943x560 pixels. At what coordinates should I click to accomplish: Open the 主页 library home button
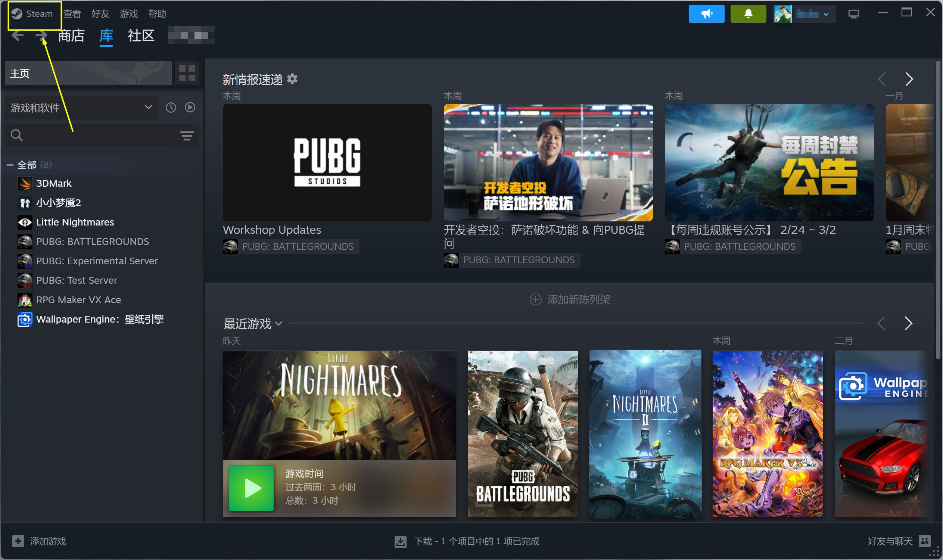tap(88, 73)
